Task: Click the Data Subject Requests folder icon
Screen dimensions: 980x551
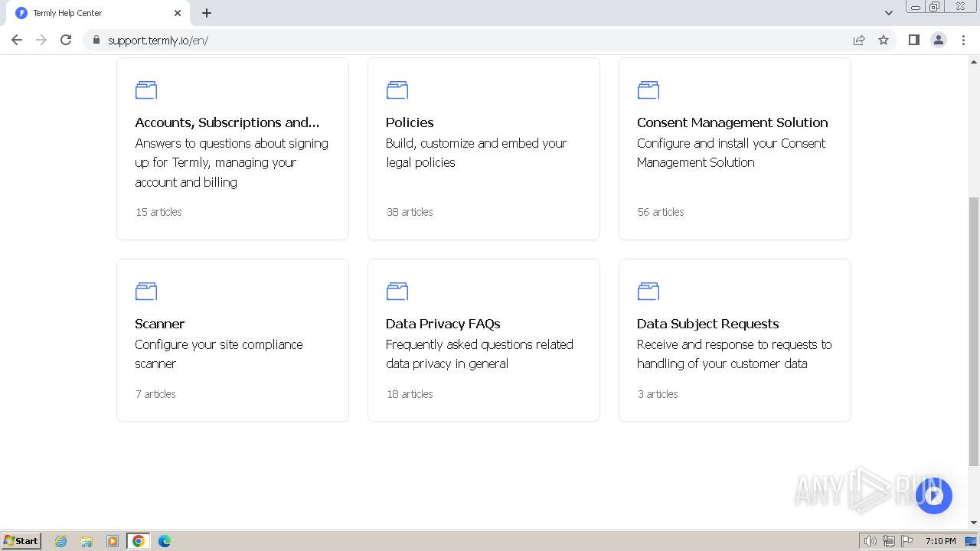Action: 648,292
